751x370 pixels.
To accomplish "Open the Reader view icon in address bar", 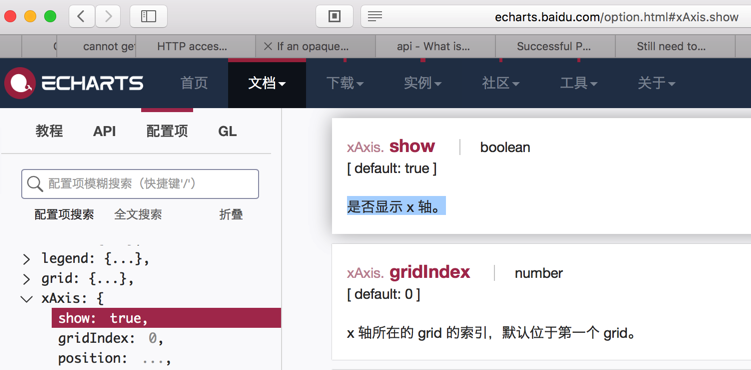I will tap(375, 17).
